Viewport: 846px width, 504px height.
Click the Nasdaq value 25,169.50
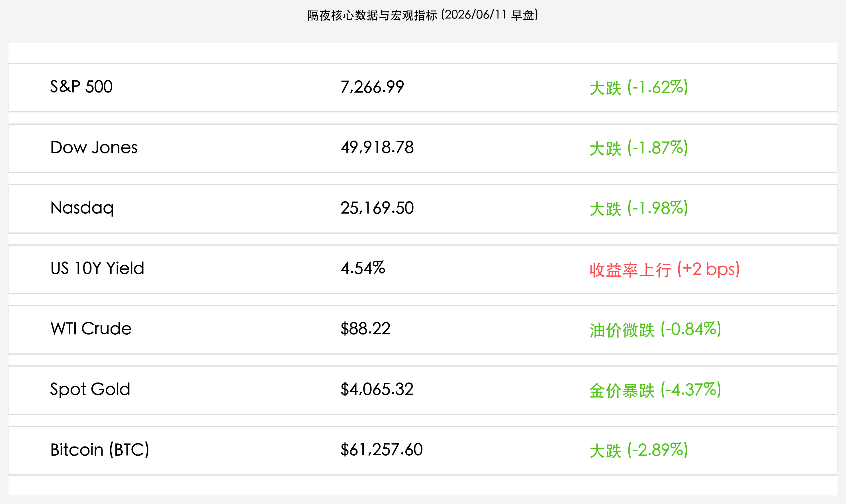377,208
